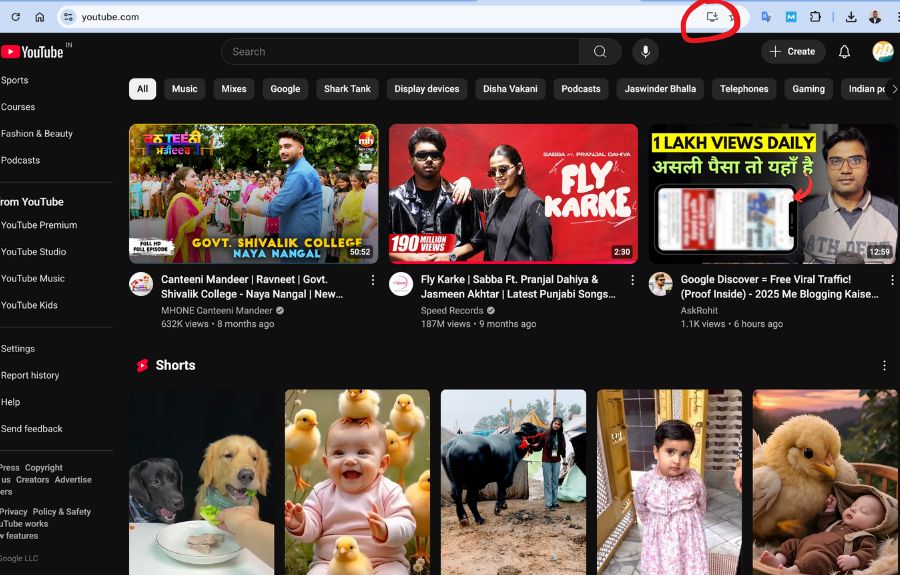900x575 pixels.
Task: Open the browser Downloads icon
Action: pyautogui.click(x=851, y=17)
